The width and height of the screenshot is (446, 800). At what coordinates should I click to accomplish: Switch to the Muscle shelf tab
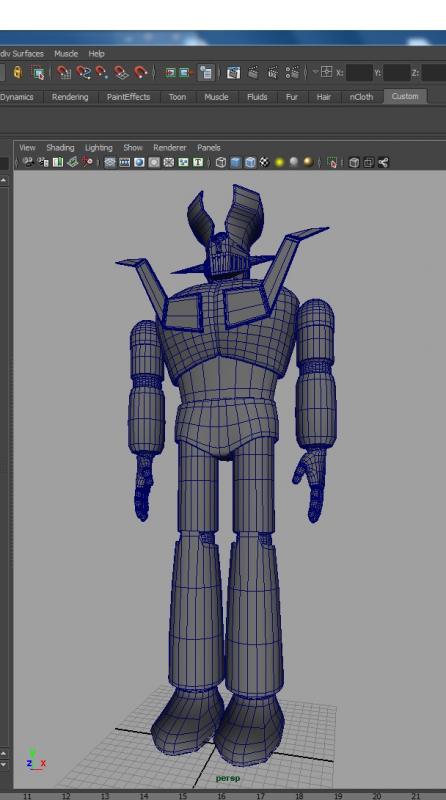216,96
